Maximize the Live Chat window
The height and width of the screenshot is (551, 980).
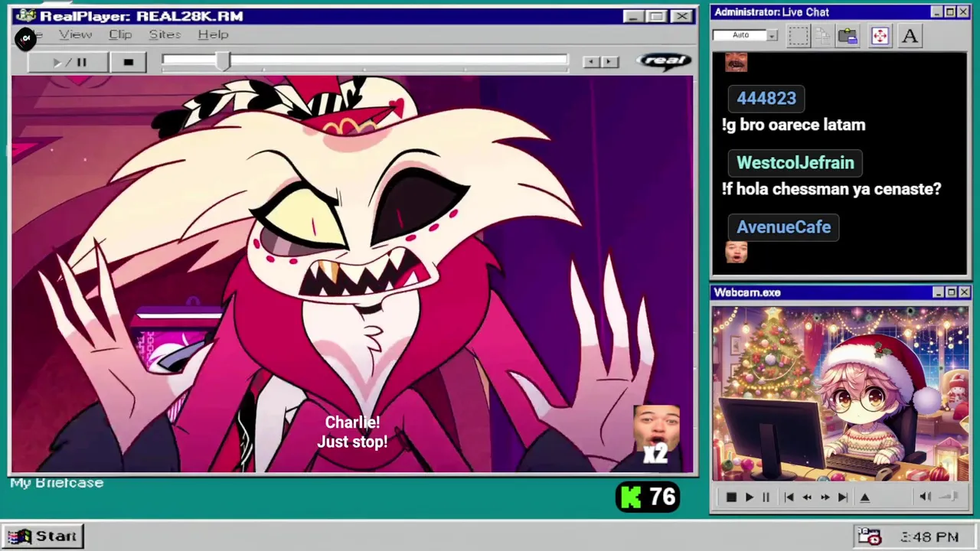click(x=950, y=12)
